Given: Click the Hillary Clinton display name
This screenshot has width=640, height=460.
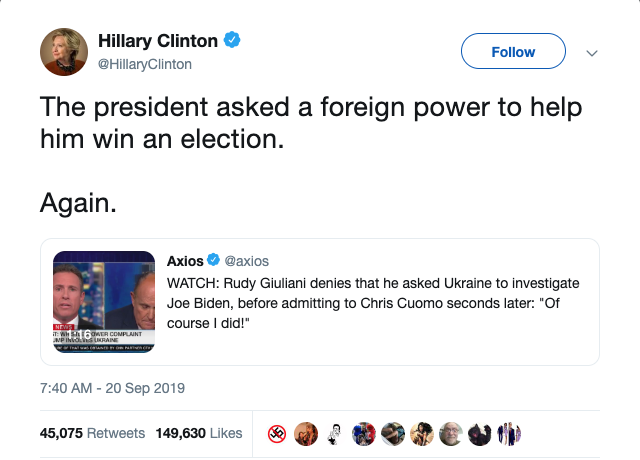Looking at the screenshot, I should click(x=157, y=41).
